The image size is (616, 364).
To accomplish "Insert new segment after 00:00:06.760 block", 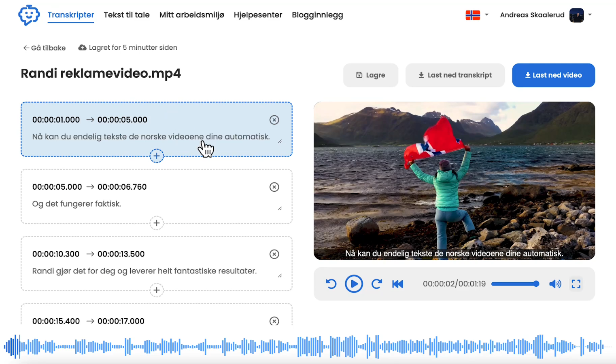I will click(157, 223).
